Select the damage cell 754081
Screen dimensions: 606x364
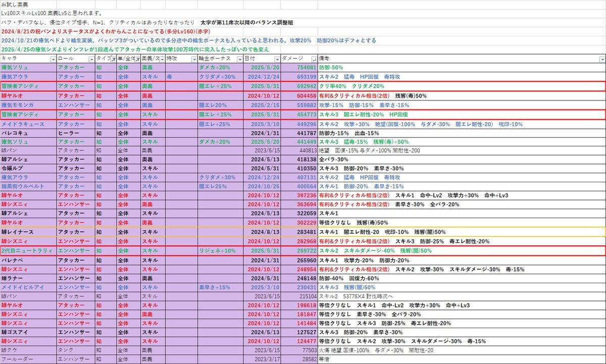click(299, 68)
